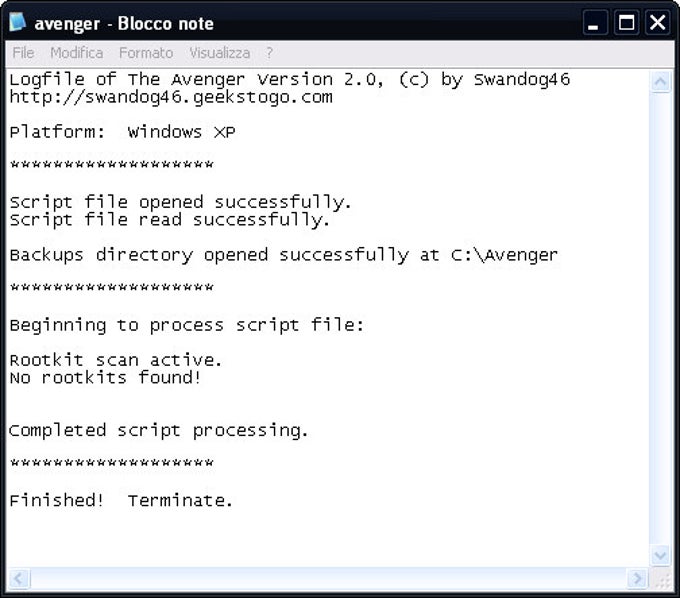
Task: Maximize the avenger Notepad window
Action: (x=626, y=23)
